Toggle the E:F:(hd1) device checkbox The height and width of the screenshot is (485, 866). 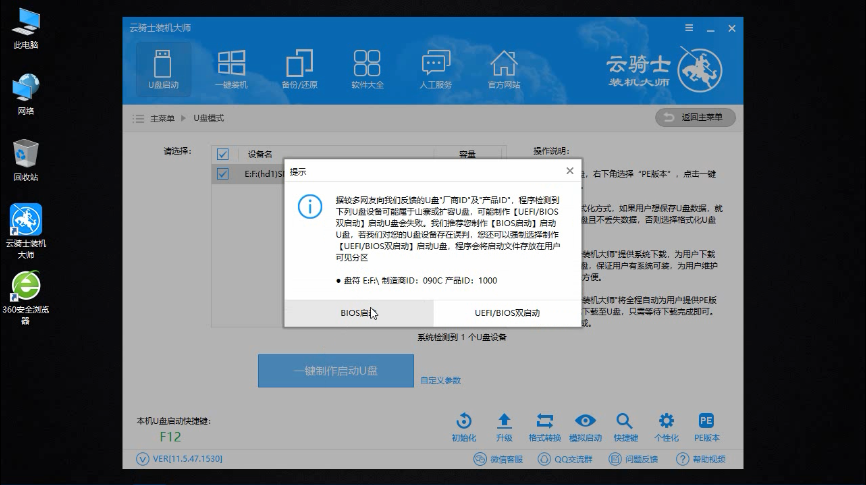(223, 174)
